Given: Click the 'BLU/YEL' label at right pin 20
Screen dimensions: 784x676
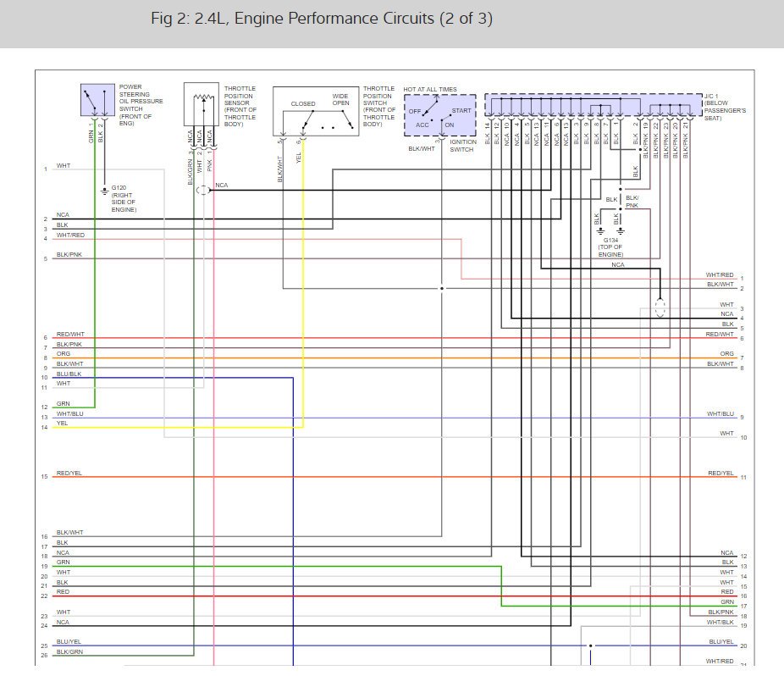Looking at the screenshot, I should (x=721, y=642).
